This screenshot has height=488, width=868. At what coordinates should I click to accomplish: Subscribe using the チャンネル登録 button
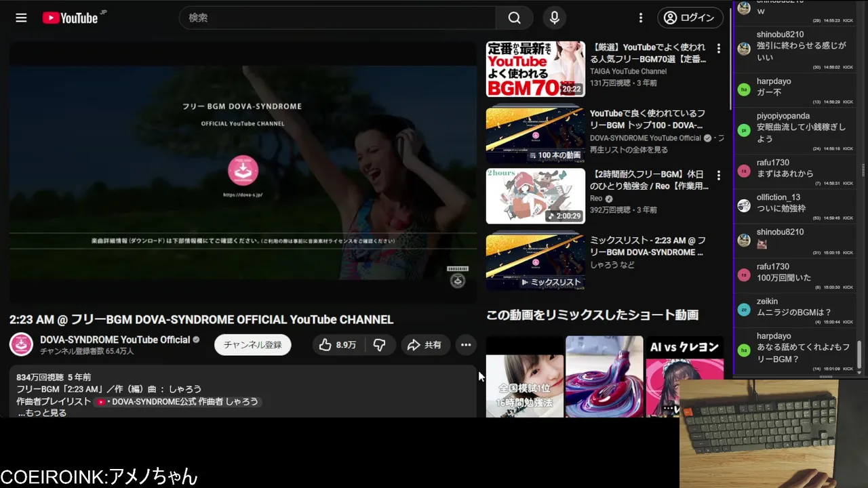(x=253, y=345)
